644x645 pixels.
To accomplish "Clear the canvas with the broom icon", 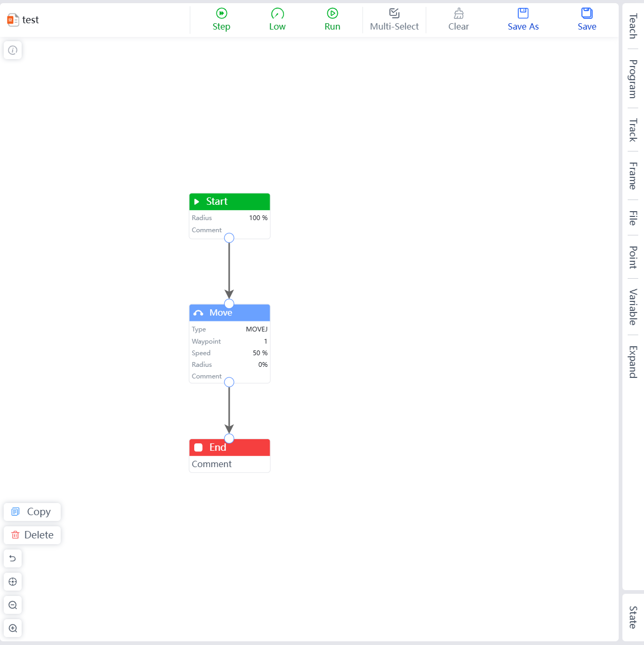I will pos(459,14).
